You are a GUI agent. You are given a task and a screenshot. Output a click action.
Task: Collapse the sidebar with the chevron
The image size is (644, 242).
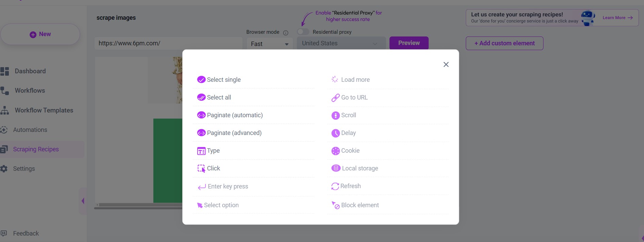click(83, 201)
